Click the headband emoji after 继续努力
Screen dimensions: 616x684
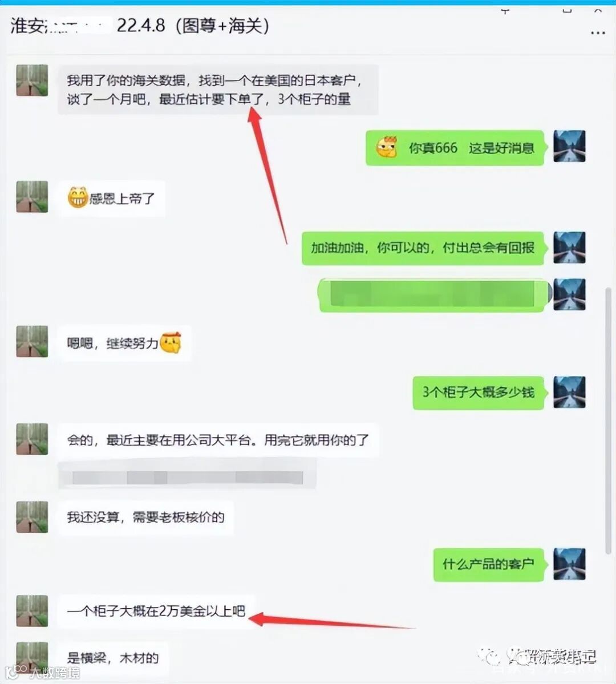tap(171, 343)
